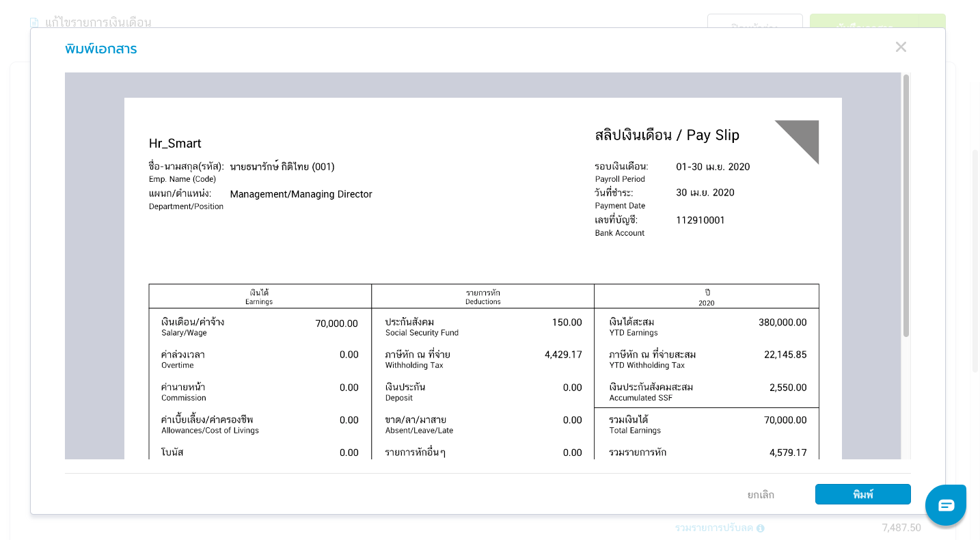Click the 7,487.50 value behind dialog
980x540 pixels.
(x=901, y=528)
